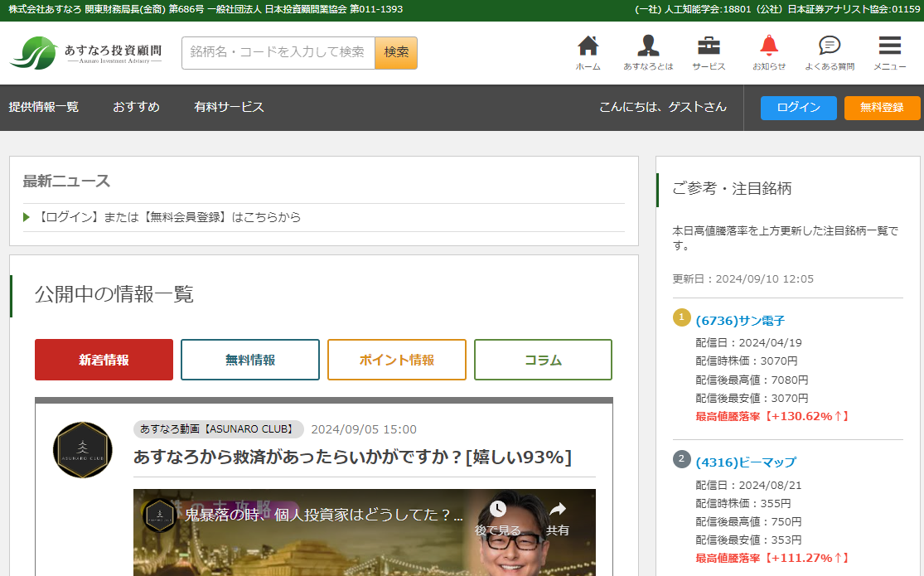Open the あすなろとは person icon

coord(648,46)
